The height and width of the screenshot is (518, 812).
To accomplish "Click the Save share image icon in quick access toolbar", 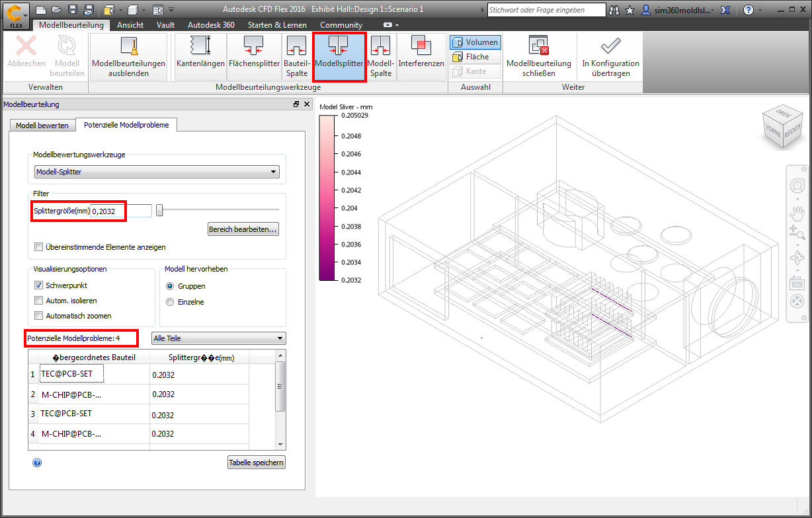I will pos(89,10).
